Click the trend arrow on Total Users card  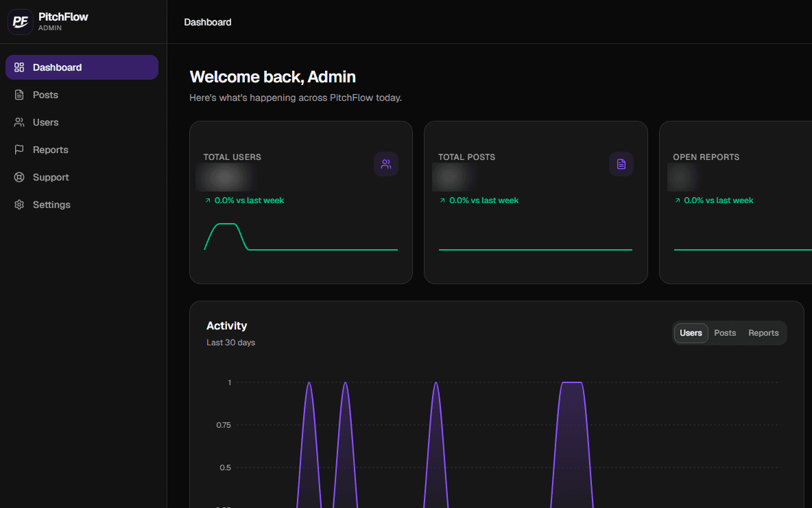click(208, 200)
